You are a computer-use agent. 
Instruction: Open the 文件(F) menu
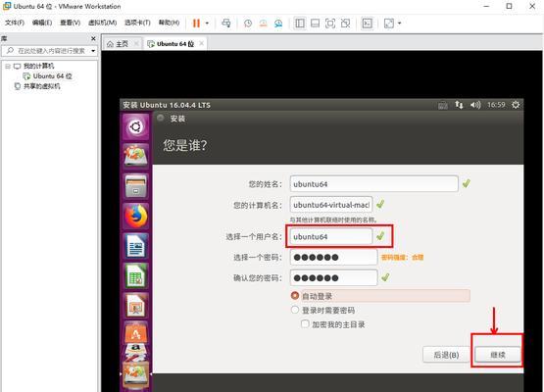[15, 23]
